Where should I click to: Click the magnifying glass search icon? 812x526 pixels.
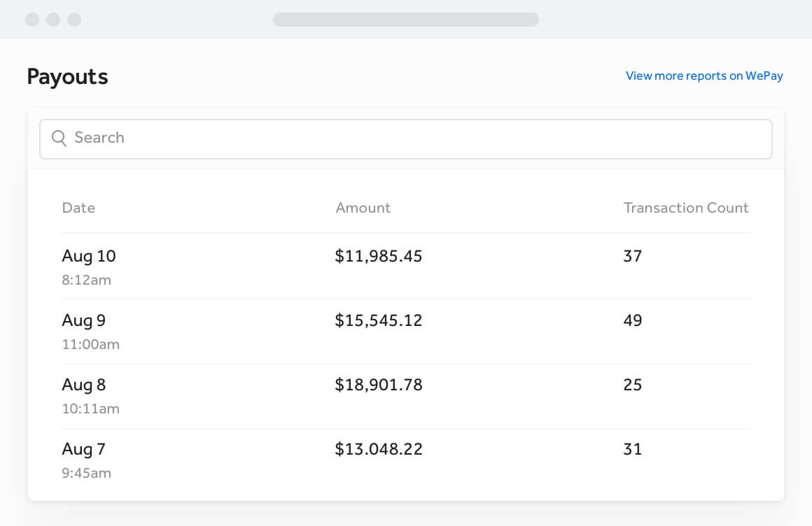click(59, 138)
